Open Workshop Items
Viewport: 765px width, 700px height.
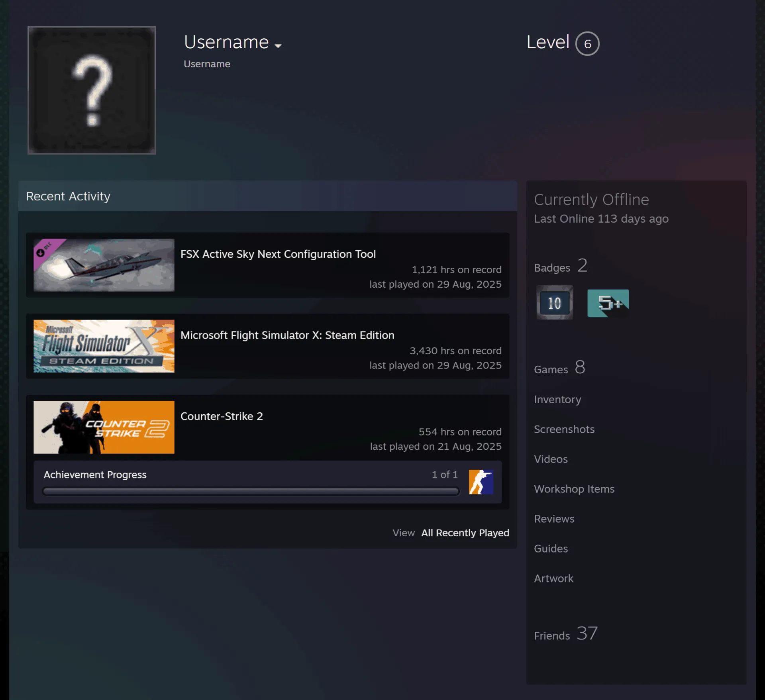point(574,489)
